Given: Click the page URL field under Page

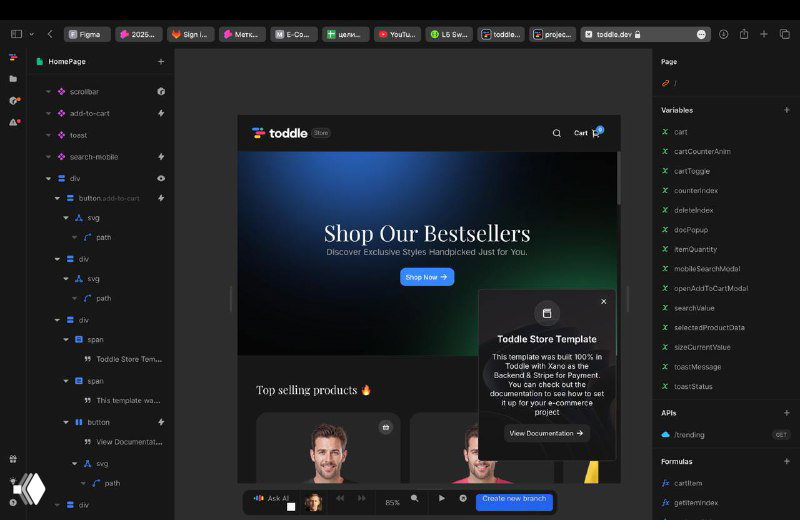Looking at the screenshot, I should [725, 83].
